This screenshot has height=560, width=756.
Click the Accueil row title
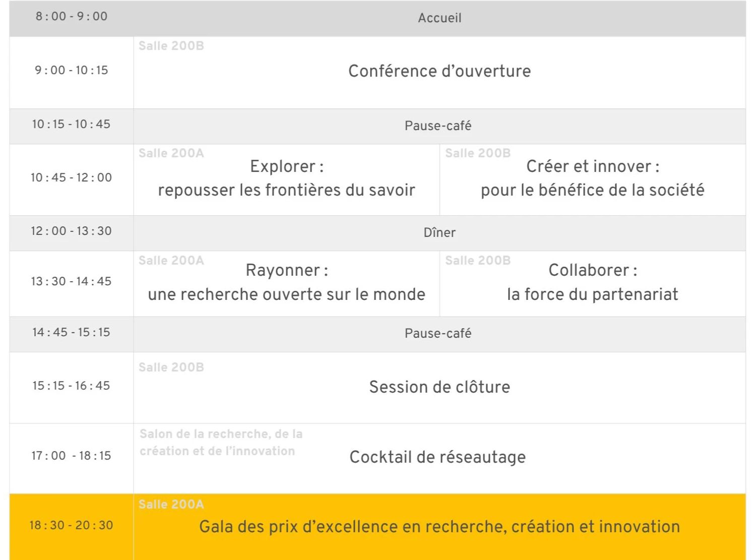pos(439,18)
